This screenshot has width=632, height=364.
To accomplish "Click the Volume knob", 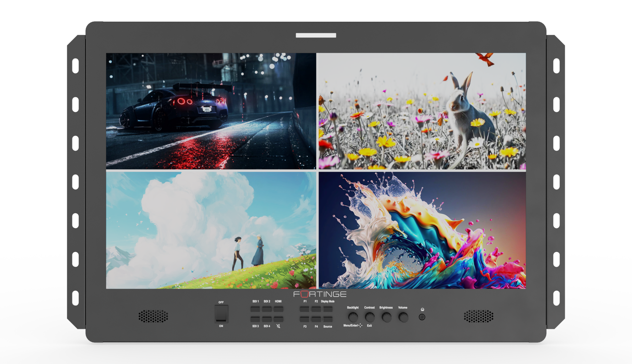I will pos(403,317).
